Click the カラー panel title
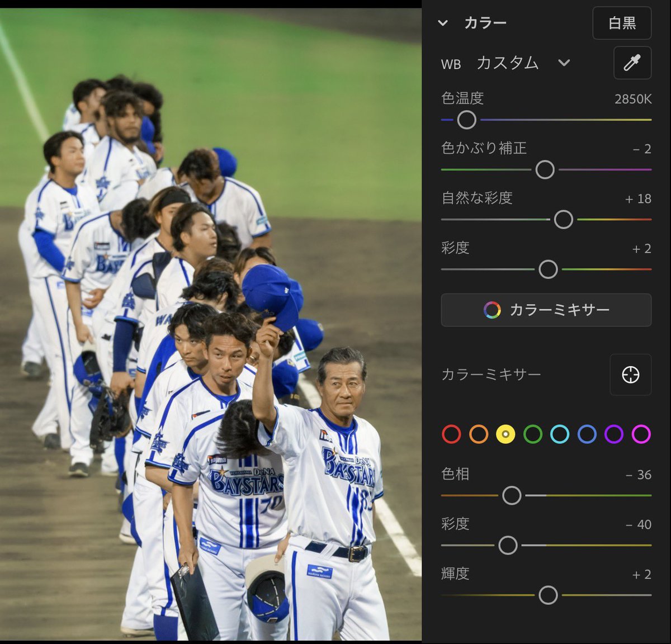This screenshot has width=671, height=644. click(x=485, y=23)
